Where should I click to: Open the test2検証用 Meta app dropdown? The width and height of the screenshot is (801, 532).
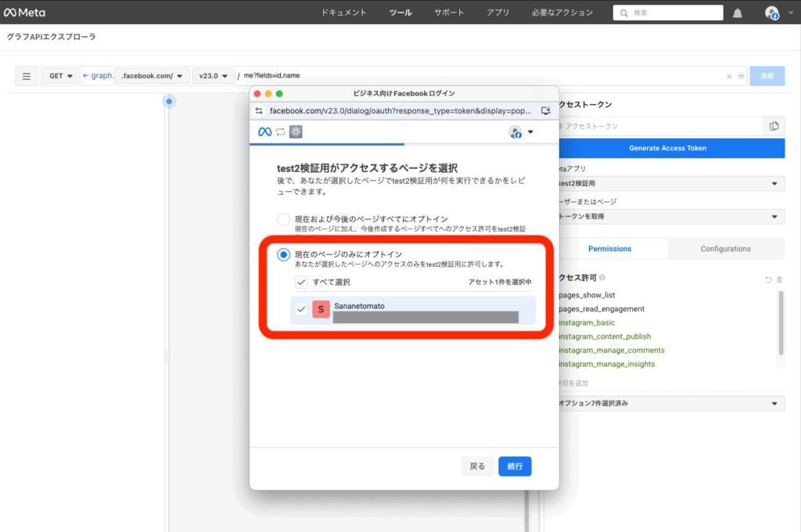tap(672, 184)
